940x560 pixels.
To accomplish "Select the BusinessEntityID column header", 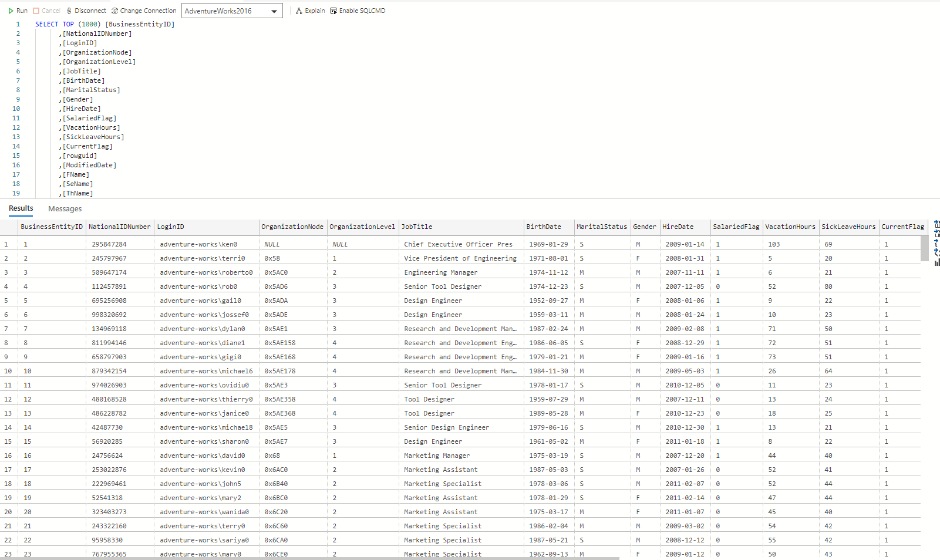I will click(52, 227).
